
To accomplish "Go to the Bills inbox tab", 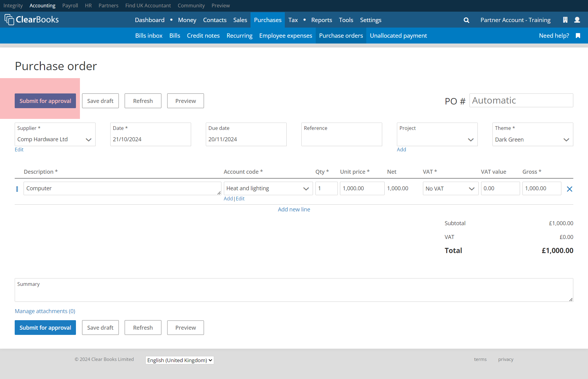I will (x=149, y=36).
